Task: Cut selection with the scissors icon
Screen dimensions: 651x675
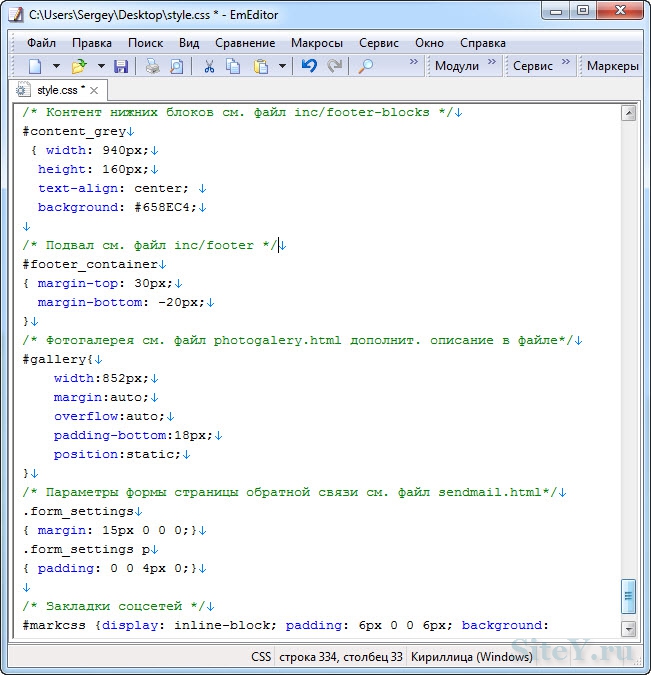Action: tap(209, 66)
